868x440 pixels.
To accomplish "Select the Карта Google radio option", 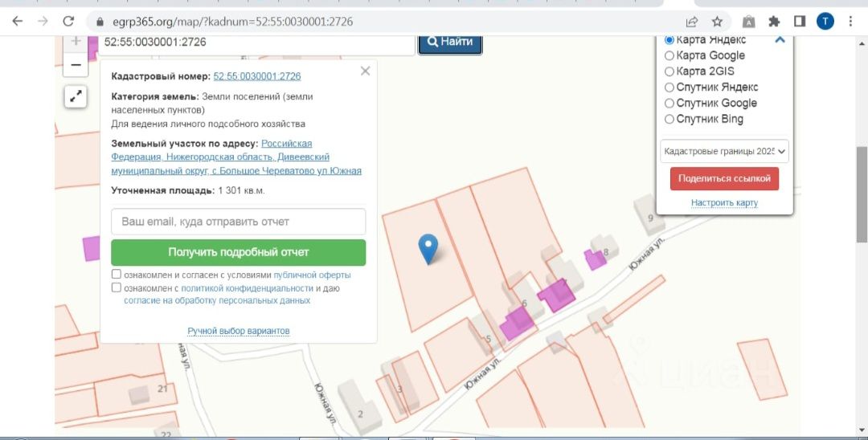I will [x=669, y=55].
